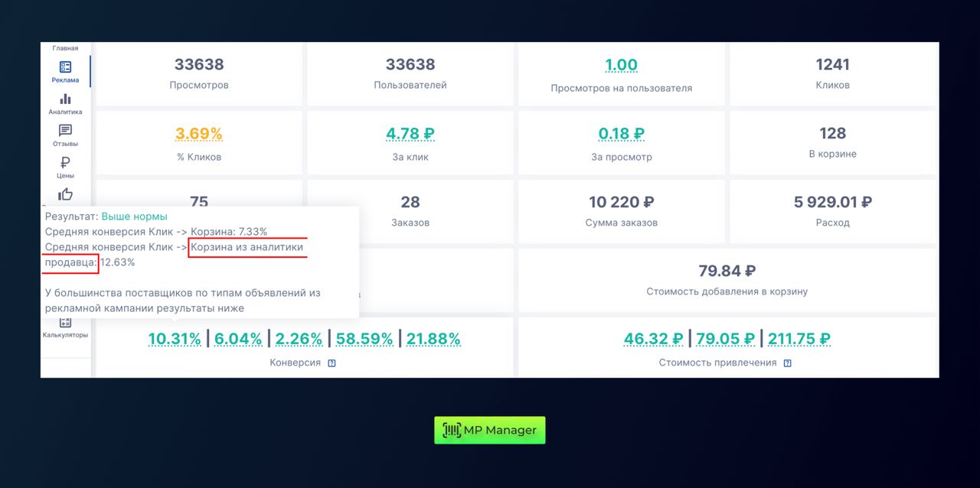The height and width of the screenshot is (488, 980).
Task: Open the Реклама section icon
Action: tap(65, 68)
